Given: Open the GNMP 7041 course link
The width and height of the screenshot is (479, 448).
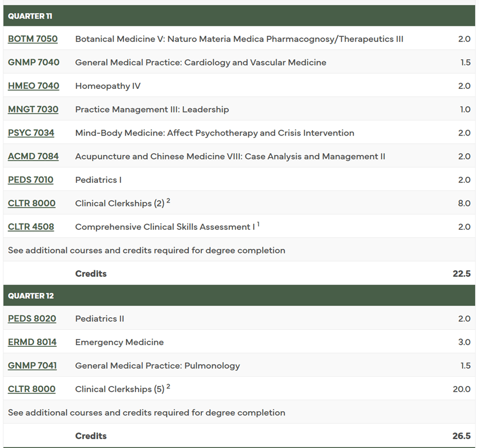Looking at the screenshot, I should click(32, 366).
